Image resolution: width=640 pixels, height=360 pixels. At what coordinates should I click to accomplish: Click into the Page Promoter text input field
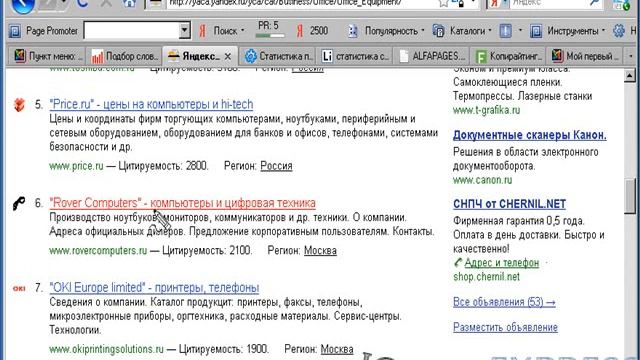pos(132,31)
